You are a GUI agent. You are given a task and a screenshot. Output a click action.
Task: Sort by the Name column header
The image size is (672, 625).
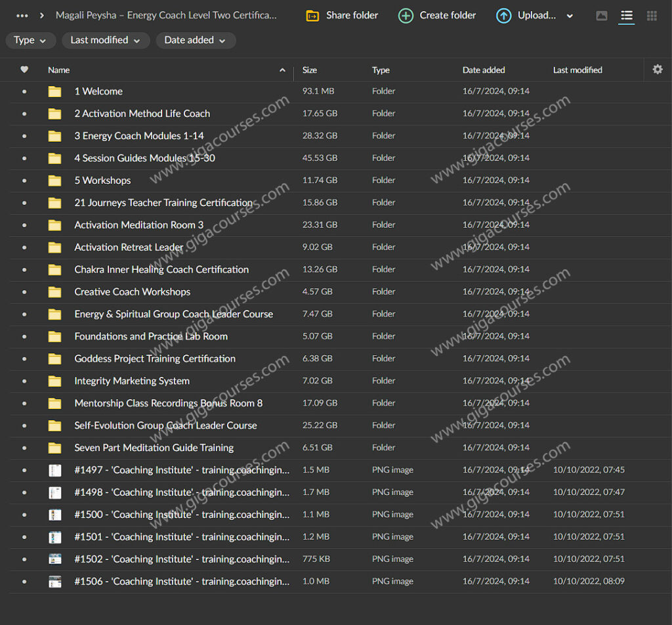[x=59, y=70]
